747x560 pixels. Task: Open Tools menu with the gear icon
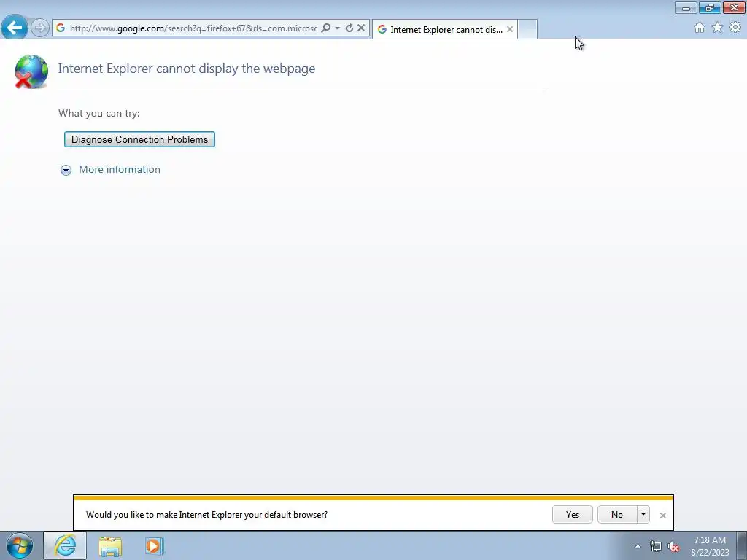[735, 28]
